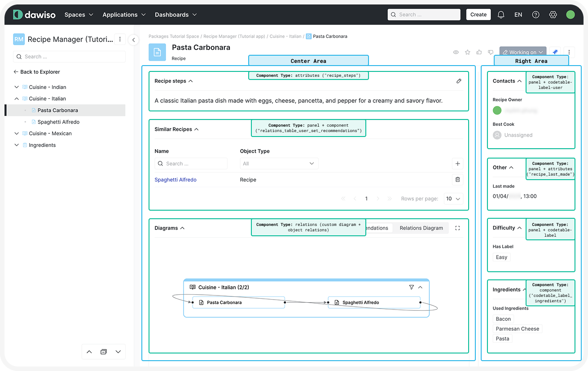The width and height of the screenshot is (588, 371).
Task: Open the Working on status dropdown
Action: tap(522, 52)
